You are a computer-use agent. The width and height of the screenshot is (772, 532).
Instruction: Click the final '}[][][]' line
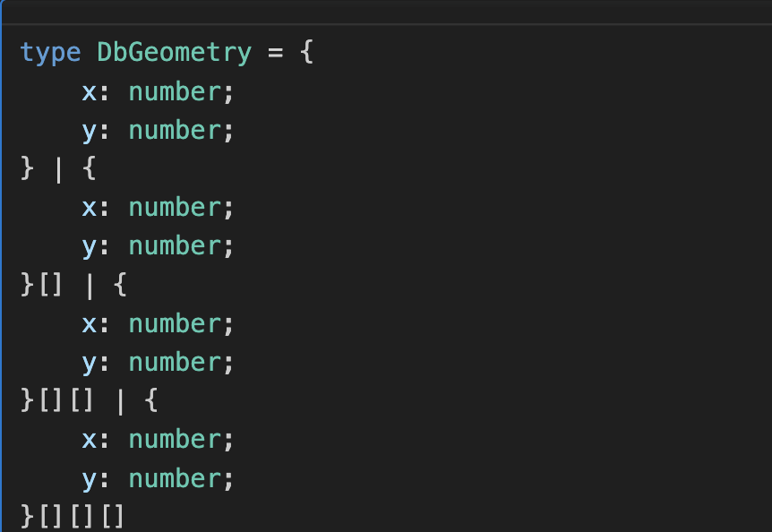tap(72, 516)
